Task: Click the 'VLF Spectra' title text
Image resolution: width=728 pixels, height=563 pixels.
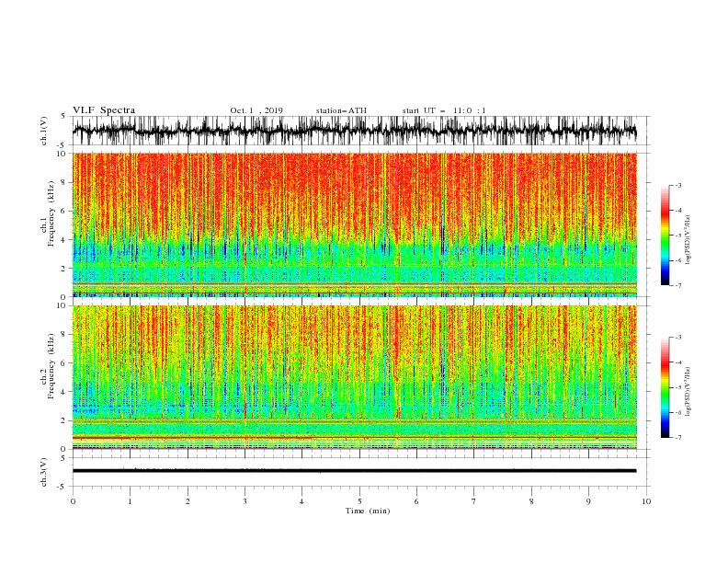Action: point(104,110)
